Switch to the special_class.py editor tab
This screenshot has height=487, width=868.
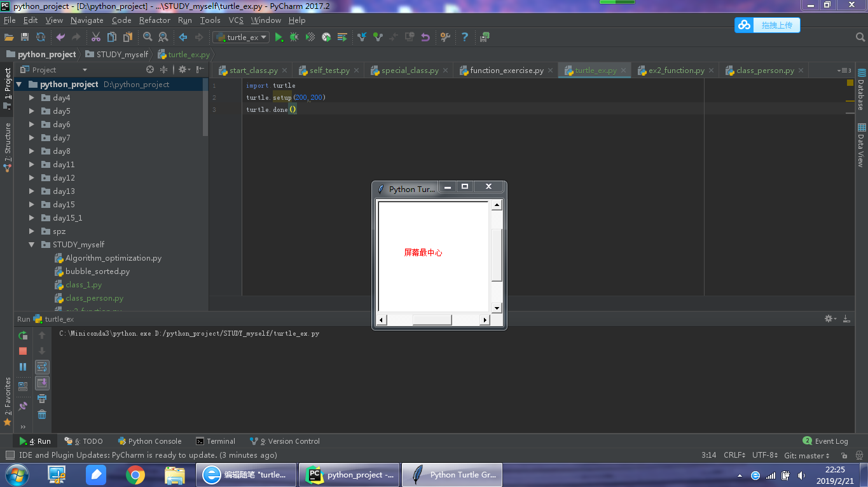[410, 71]
